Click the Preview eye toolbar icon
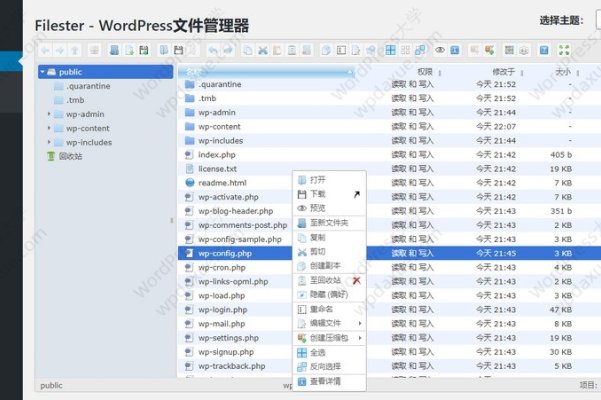 click(x=440, y=50)
